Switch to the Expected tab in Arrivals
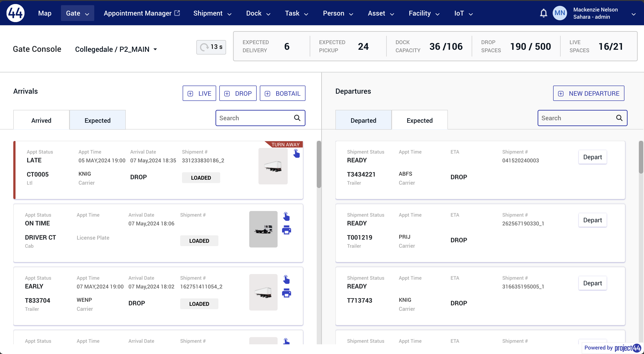 coord(97,120)
